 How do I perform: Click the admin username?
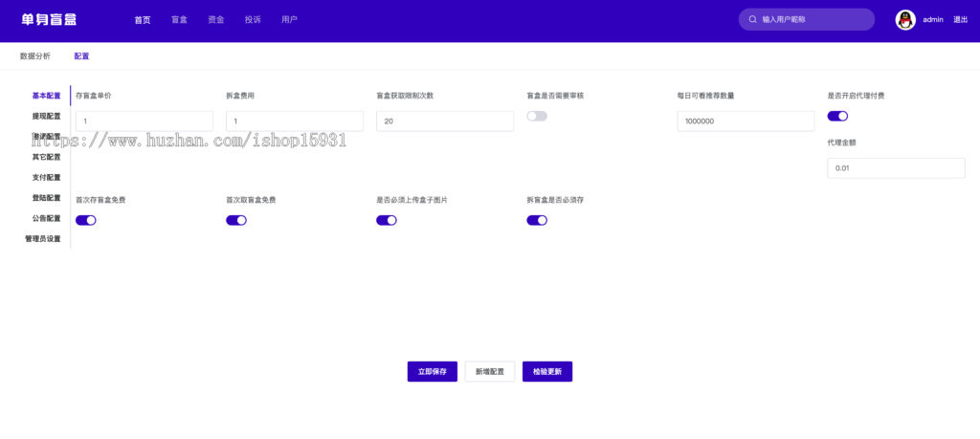(x=933, y=20)
